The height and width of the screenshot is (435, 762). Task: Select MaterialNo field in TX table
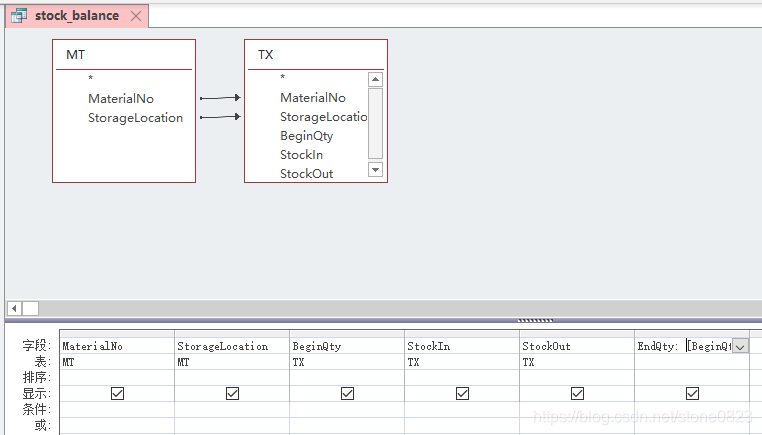coord(313,98)
